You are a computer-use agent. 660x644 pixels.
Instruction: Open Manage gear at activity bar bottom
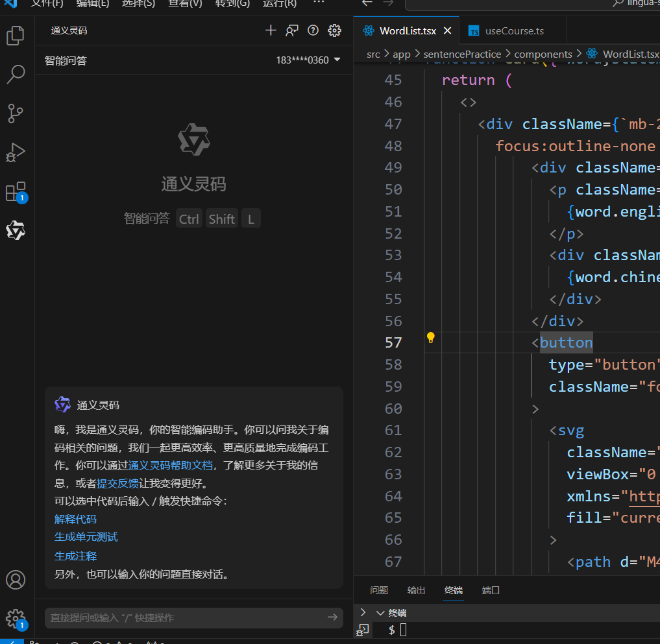coord(16,619)
